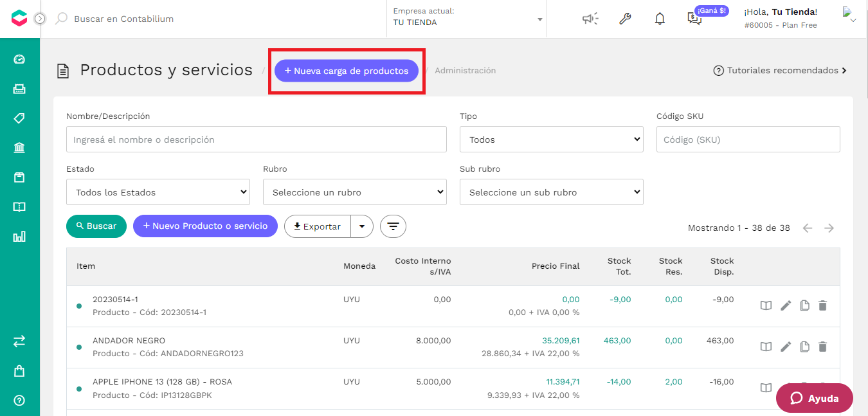Click Nueva carga de productos button

pyautogui.click(x=347, y=71)
